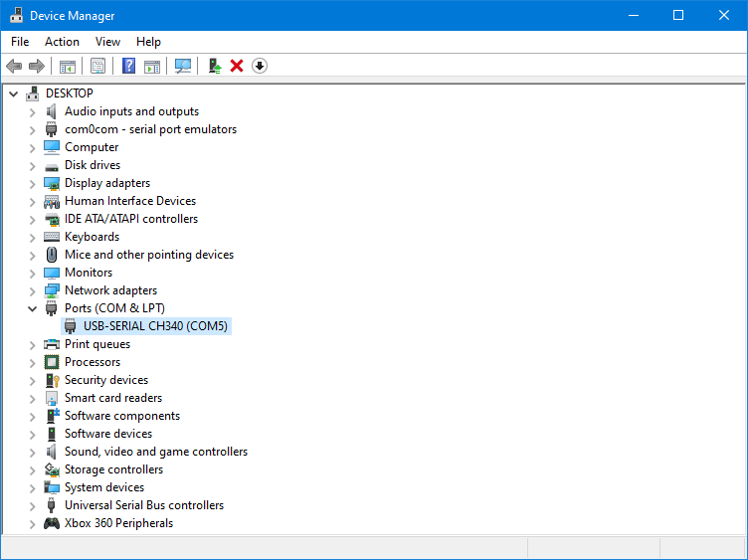Viewport: 748px width, 560px height.
Task: Open the View menu
Action: [107, 42]
